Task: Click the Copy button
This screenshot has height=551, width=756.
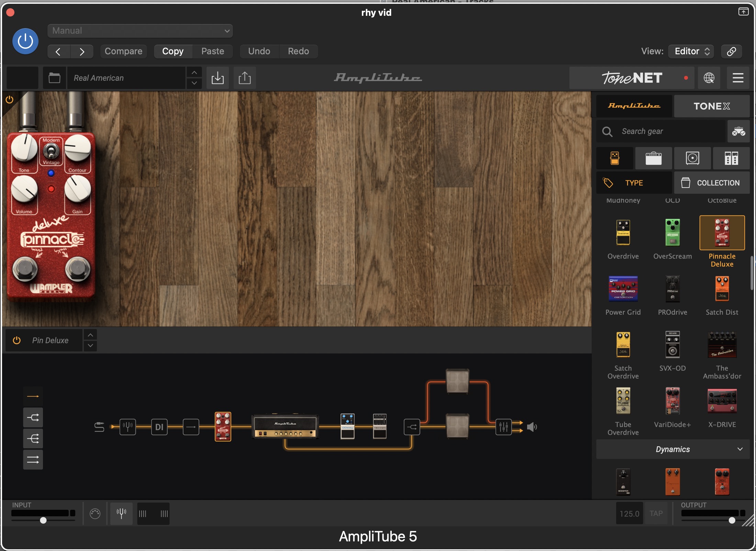Action: click(173, 52)
